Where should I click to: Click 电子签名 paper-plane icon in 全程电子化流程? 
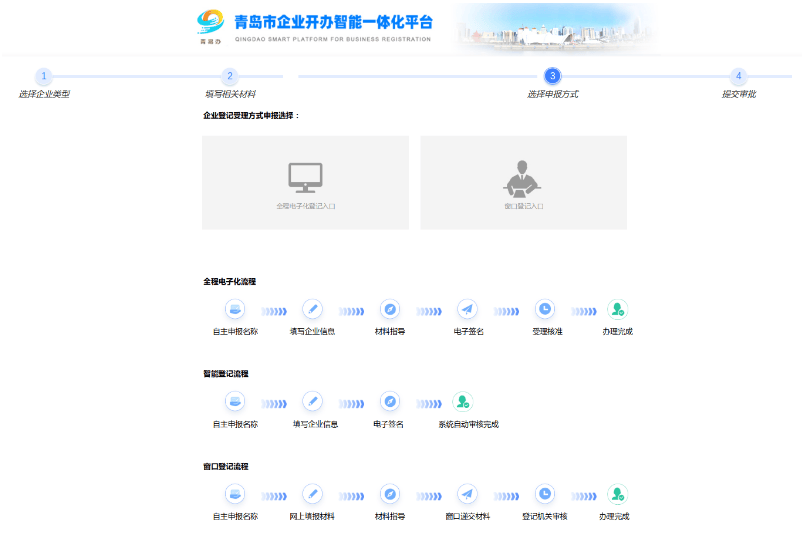467,310
